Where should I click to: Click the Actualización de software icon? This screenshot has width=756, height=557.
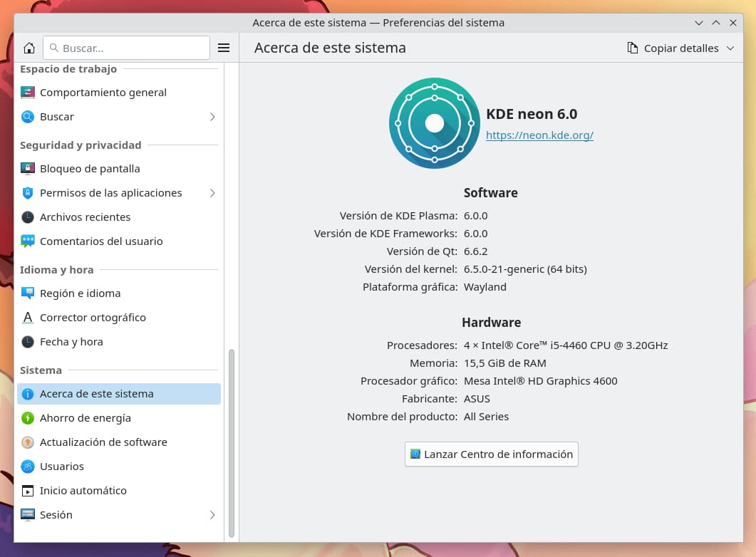[x=28, y=442]
